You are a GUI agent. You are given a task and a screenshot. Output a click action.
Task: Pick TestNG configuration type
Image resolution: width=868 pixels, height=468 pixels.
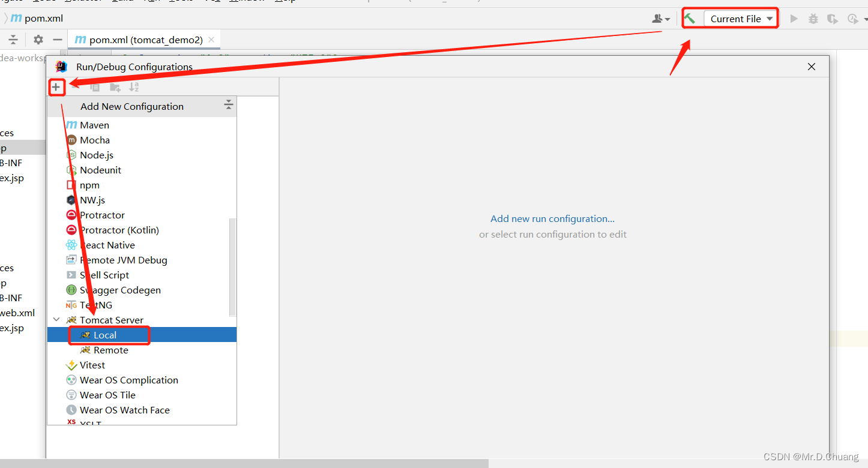click(x=142, y=305)
